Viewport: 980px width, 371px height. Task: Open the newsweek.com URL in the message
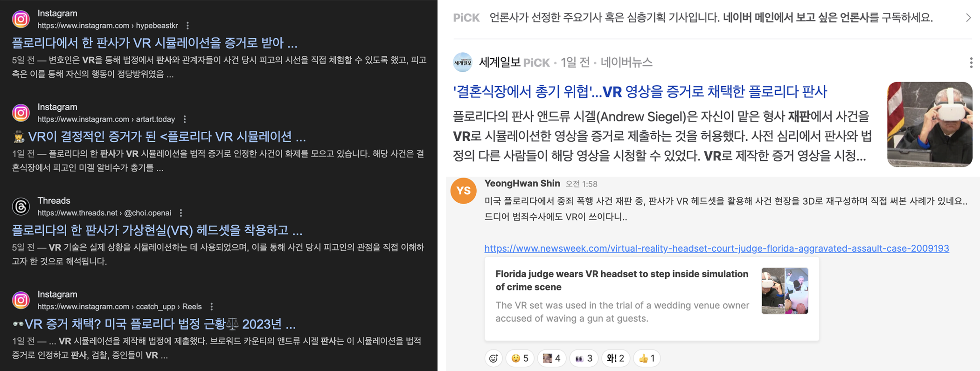(716, 248)
